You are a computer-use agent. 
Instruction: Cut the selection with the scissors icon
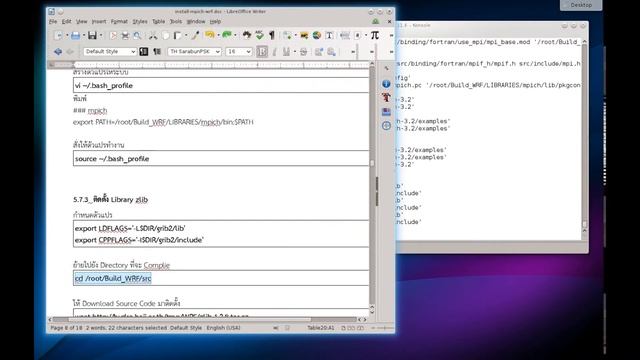[153, 36]
